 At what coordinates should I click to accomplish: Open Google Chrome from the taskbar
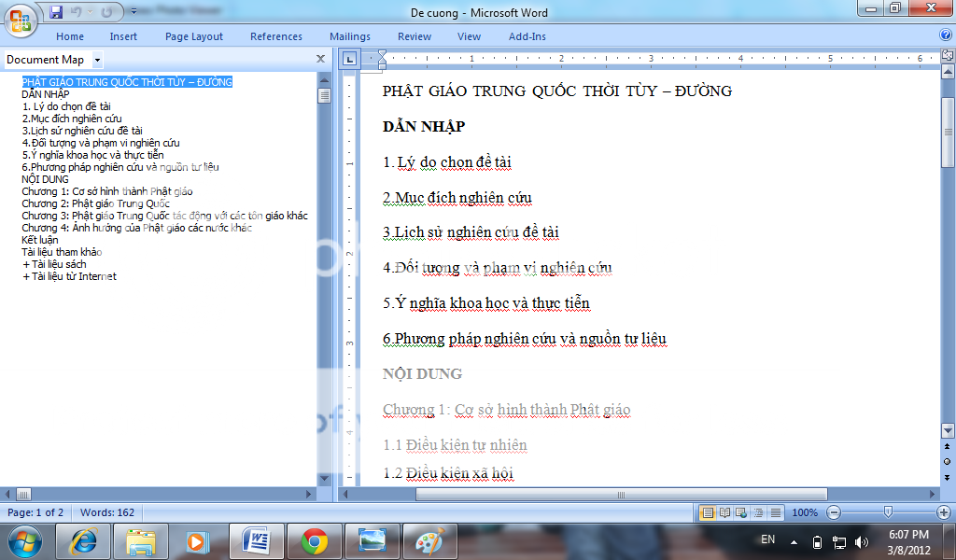(x=314, y=540)
